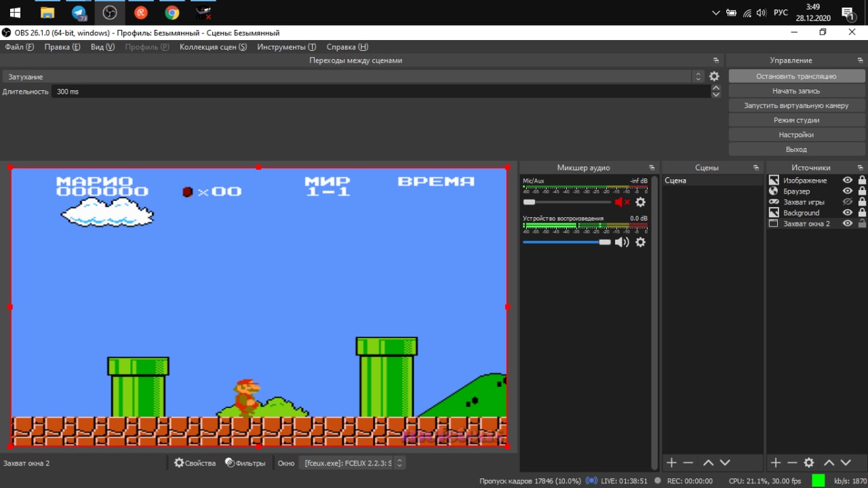
Task: Open scene transition settings gear
Action: coord(714,77)
